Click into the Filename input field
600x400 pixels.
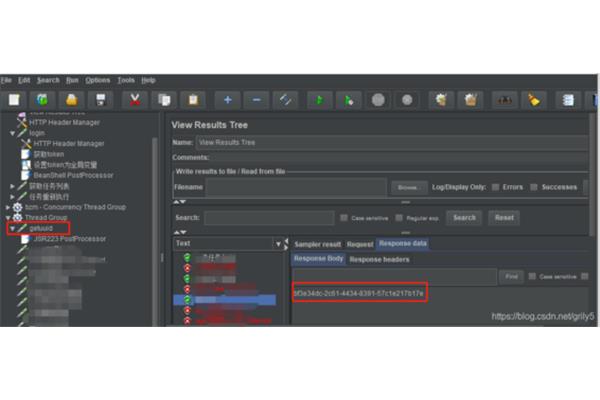(x=297, y=188)
